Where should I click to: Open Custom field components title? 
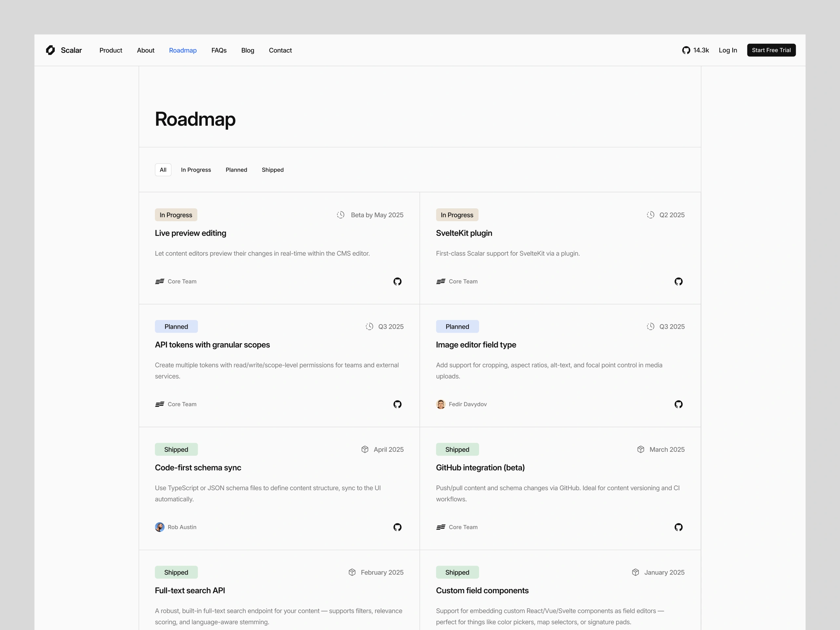coord(482,591)
